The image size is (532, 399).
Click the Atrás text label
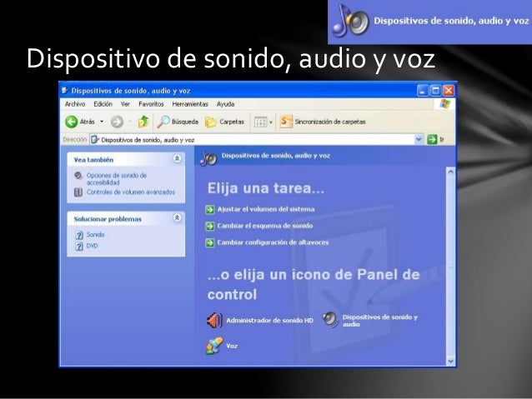click(x=88, y=122)
